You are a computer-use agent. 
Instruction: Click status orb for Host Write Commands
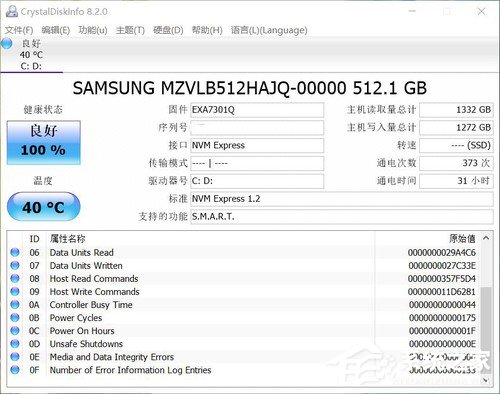pos(15,291)
